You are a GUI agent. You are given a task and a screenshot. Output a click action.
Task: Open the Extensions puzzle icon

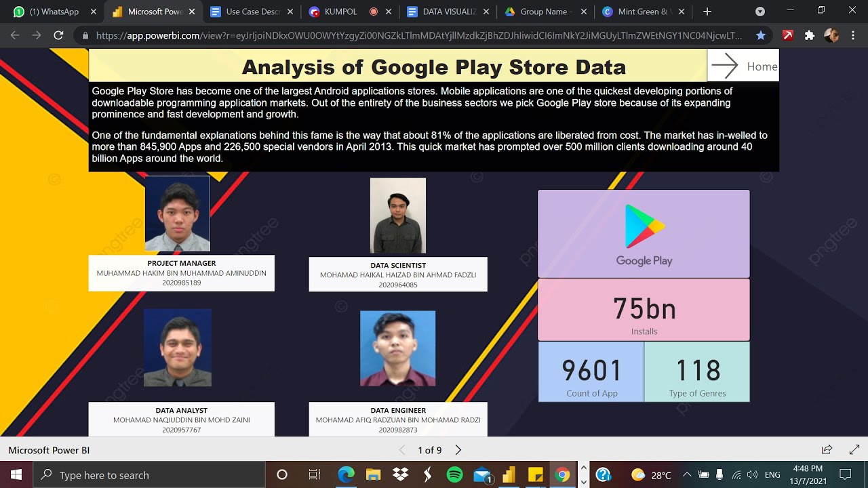[x=810, y=35]
